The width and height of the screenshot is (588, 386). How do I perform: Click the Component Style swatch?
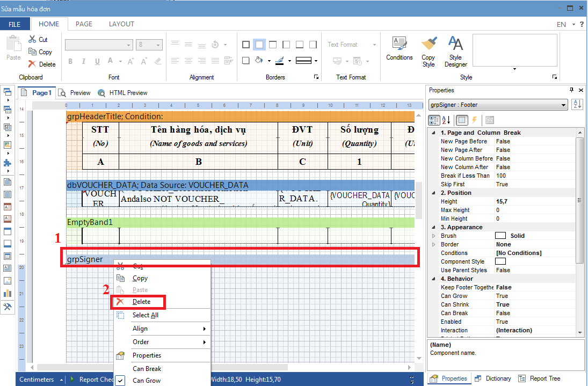[500, 261]
